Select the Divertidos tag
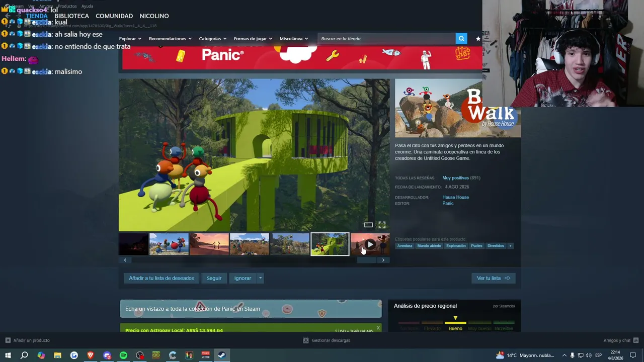 [x=496, y=246]
